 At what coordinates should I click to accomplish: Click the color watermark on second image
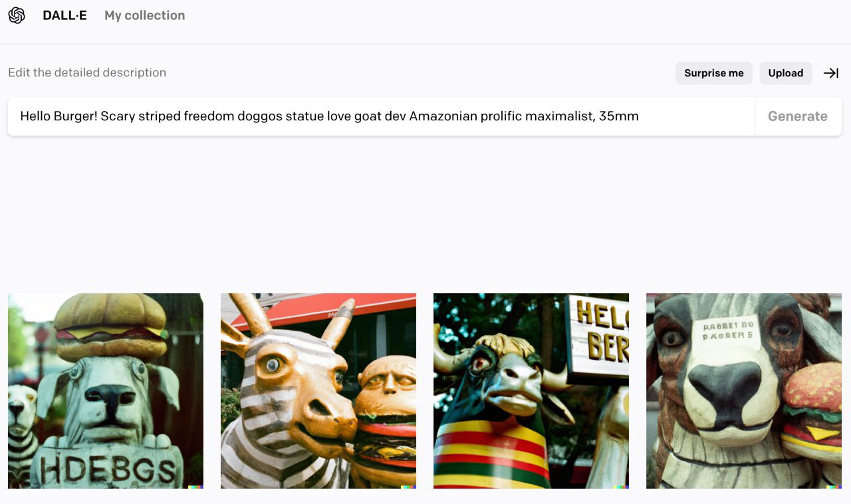(x=408, y=487)
